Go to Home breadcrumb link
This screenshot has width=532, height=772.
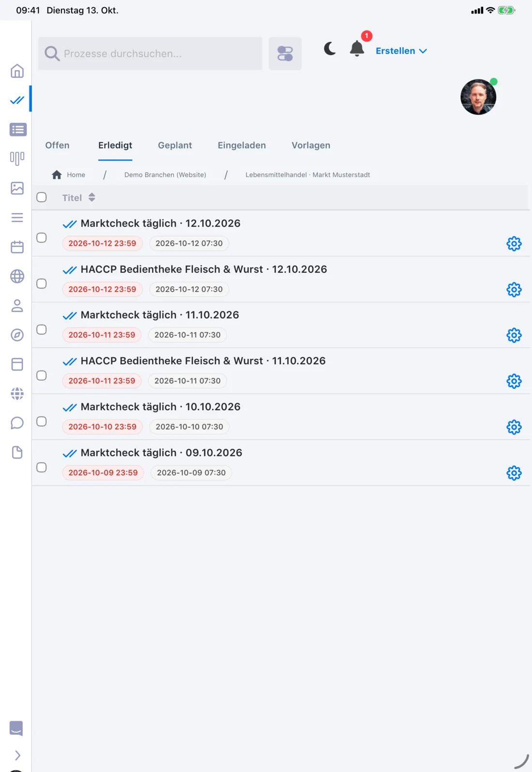coord(69,175)
